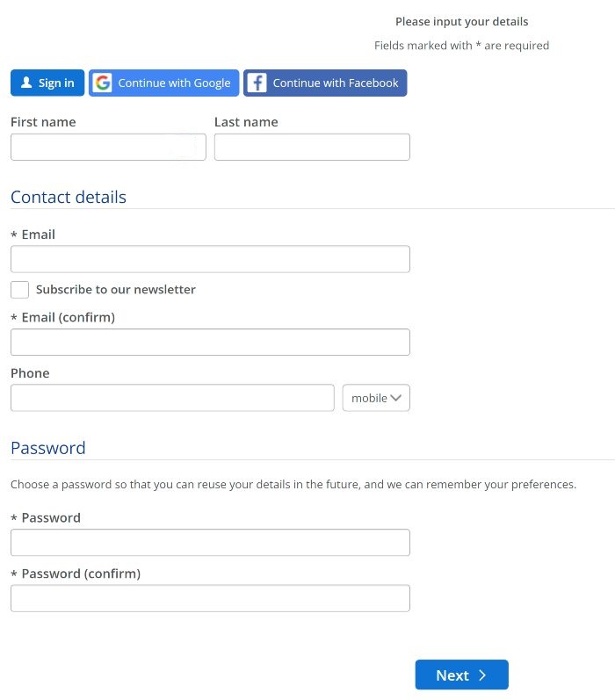The height and width of the screenshot is (700, 615).
Task: Click into the Email field
Action: tap(210, 259)
